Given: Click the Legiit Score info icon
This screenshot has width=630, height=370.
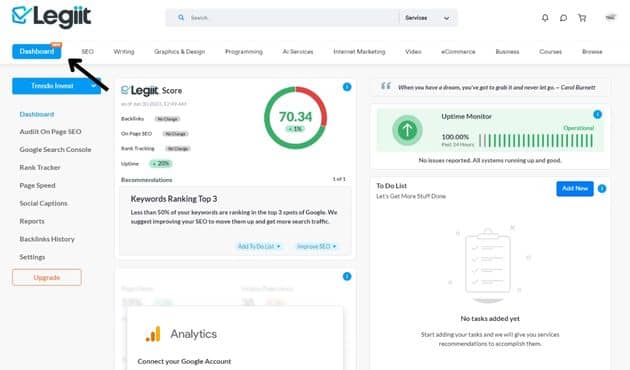Looking at the screenshot, I should [347, 87].
